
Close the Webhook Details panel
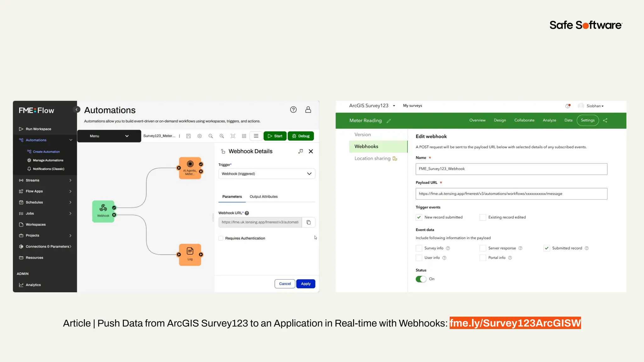click(x=311, y=151)
